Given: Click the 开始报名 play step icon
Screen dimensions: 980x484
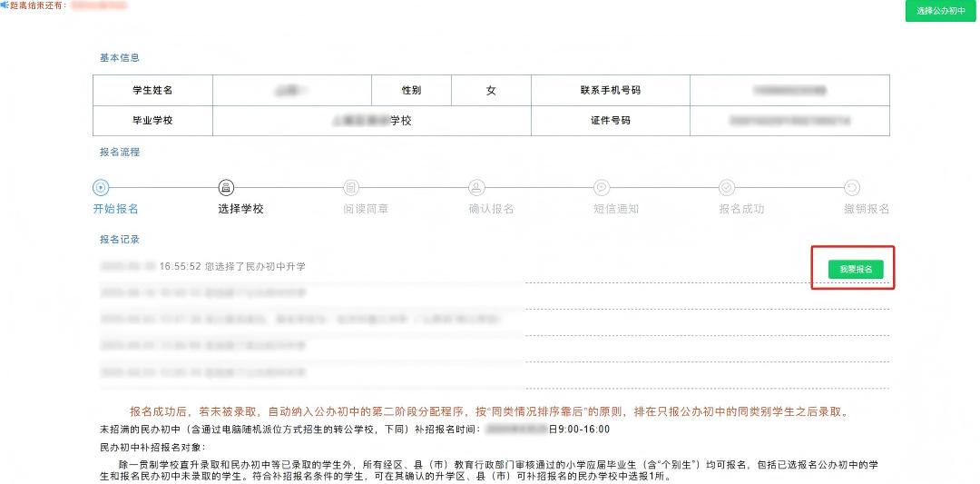Looking at the screenshot, I should pos(101,187).
